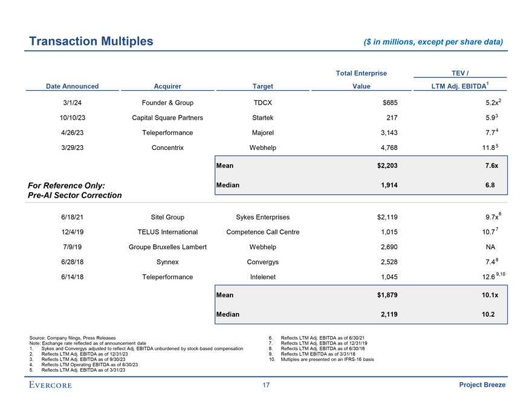
Task: Click the Majorel target entry
Action: click(x=262, y=132)
